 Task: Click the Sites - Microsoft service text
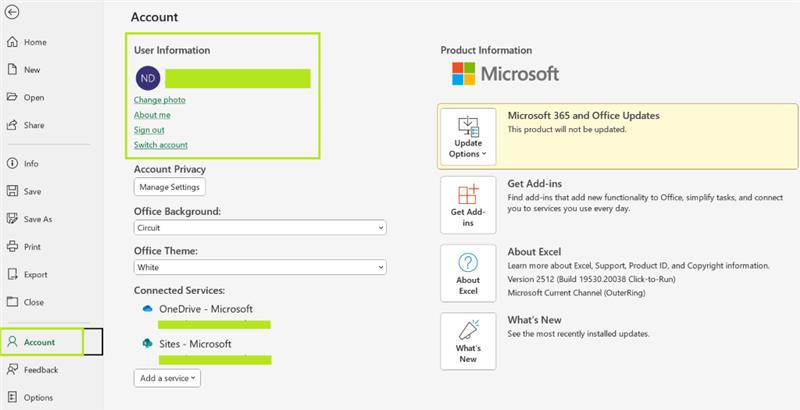[x=195, y=344]
